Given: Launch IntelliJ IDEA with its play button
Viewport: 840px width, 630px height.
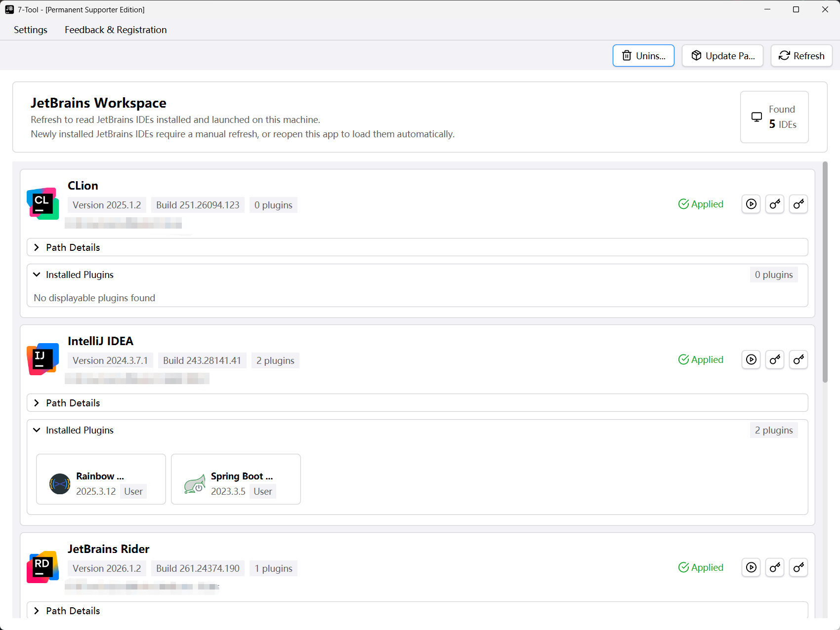Looking at the screenshot, I should pos(751,359).
